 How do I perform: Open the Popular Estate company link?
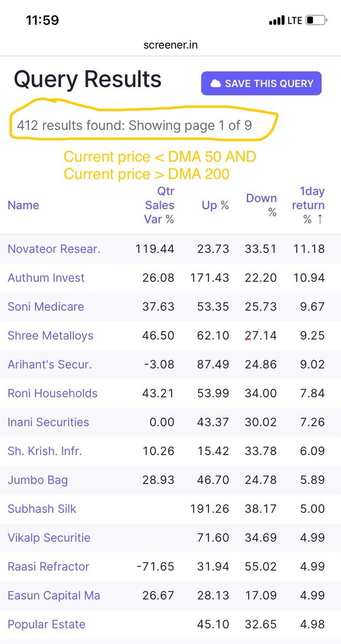pyautogui.click(x=46, y=625)
